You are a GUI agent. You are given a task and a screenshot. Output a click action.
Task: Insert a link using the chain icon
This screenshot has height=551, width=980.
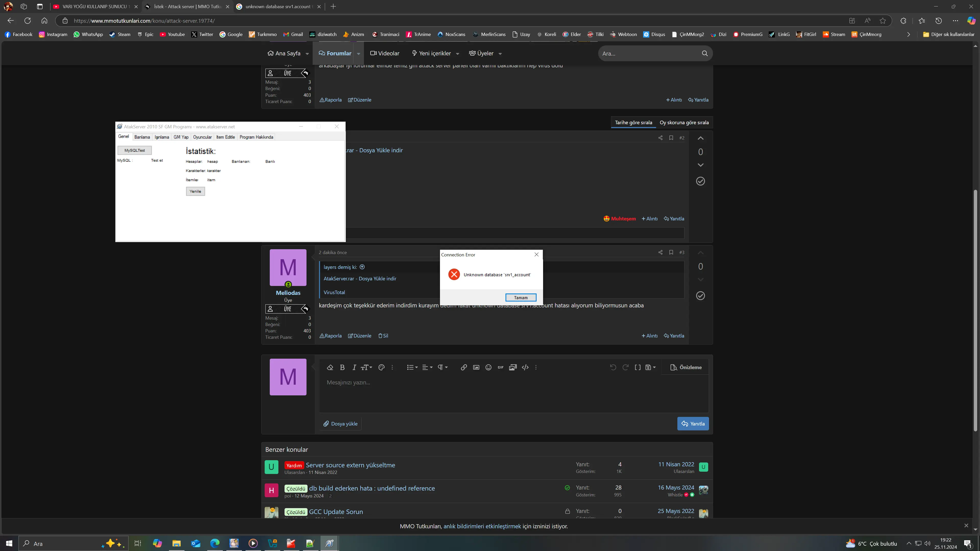(463, 367)
